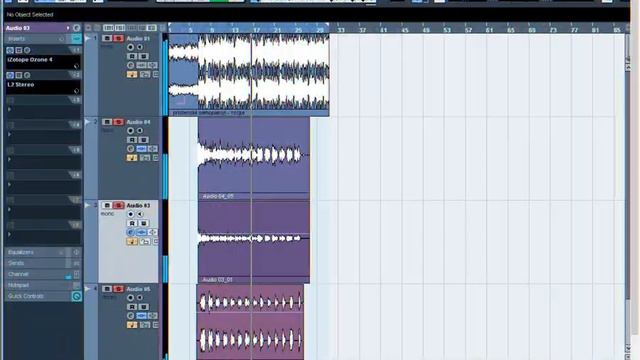The image size is (640, 360).
Task: Open editor (e) of L2 Stereo insert
Action: click(27, 75)
